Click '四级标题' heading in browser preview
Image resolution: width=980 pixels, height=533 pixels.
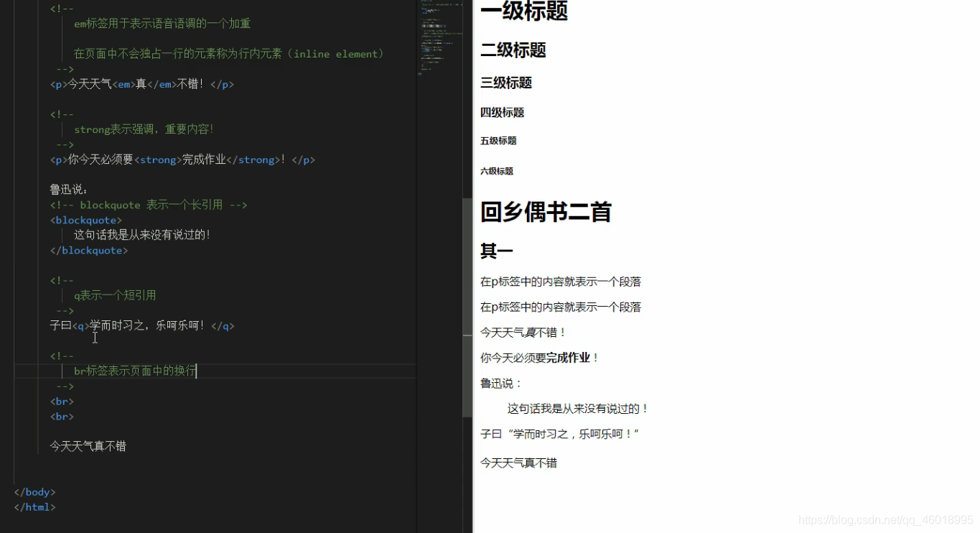(x=502, y=113)
